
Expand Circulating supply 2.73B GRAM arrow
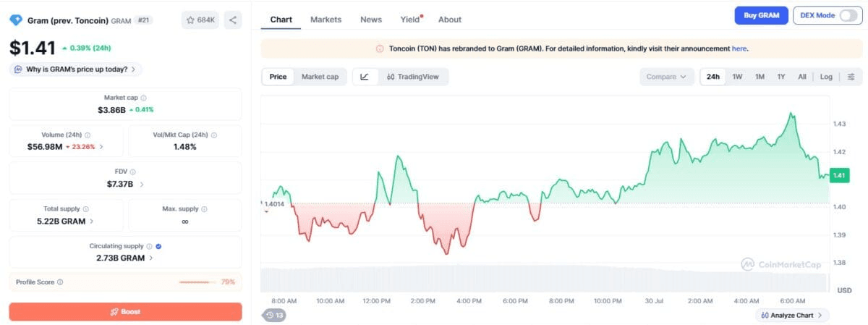(x=151, y=258)
